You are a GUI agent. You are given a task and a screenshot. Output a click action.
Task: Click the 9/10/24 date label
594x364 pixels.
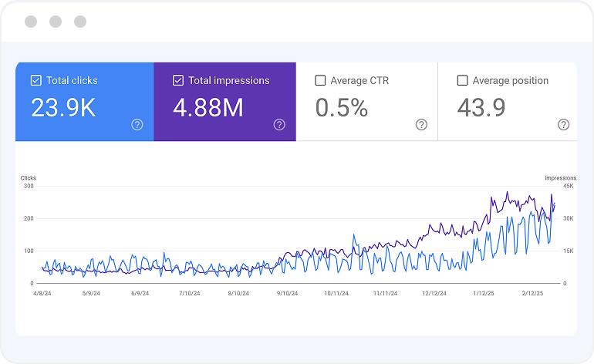click(287, 293)
